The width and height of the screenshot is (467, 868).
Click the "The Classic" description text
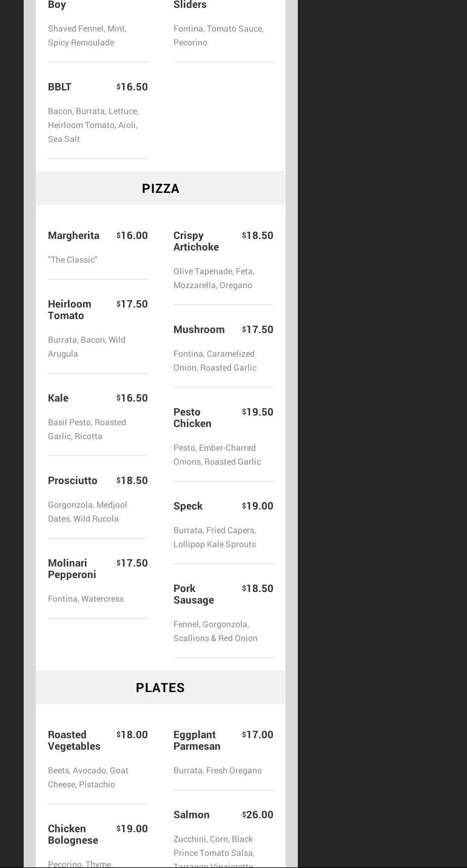click(x=73, y=260)
